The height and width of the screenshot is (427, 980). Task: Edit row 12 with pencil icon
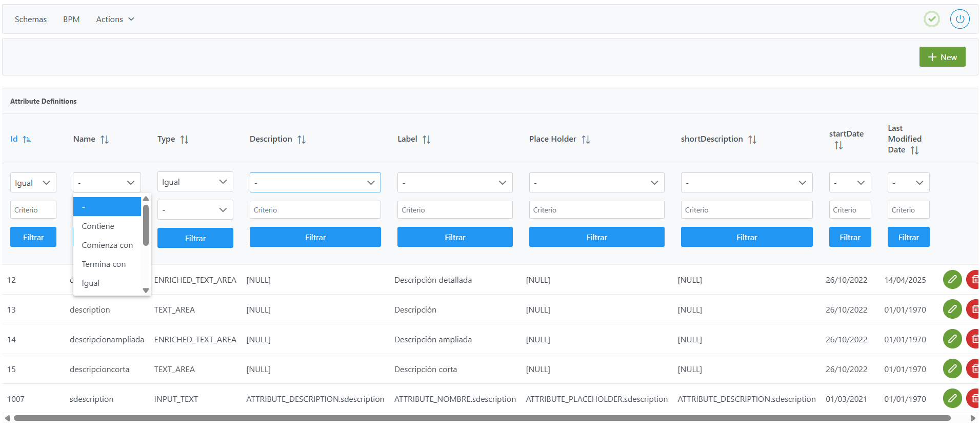coord(952,280)
